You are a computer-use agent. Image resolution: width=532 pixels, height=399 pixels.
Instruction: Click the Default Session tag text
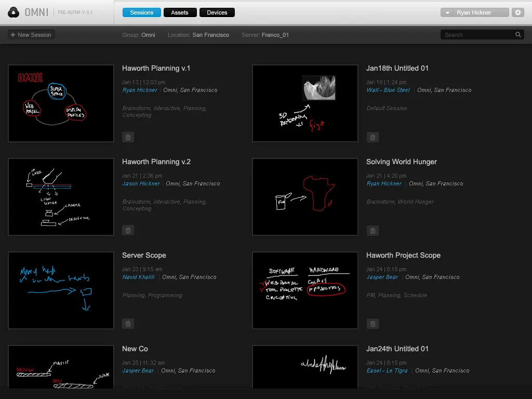(x=387, y=108)
